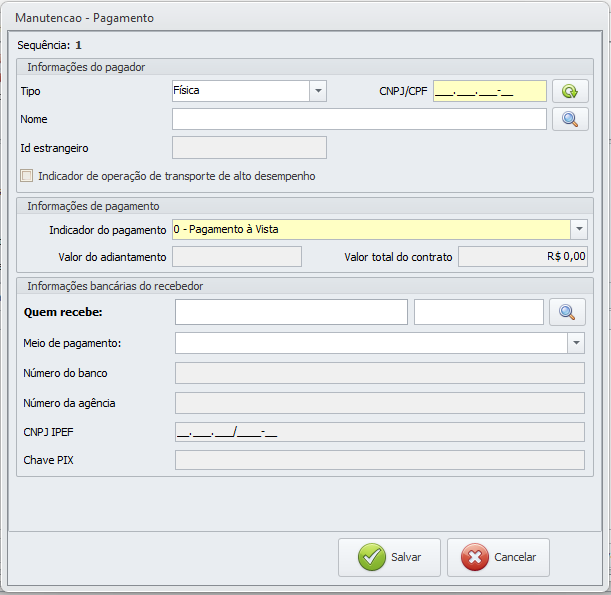Click the magnifier search icon next to Nome
This screenshot has height=595, width=611.
point(569,119)
